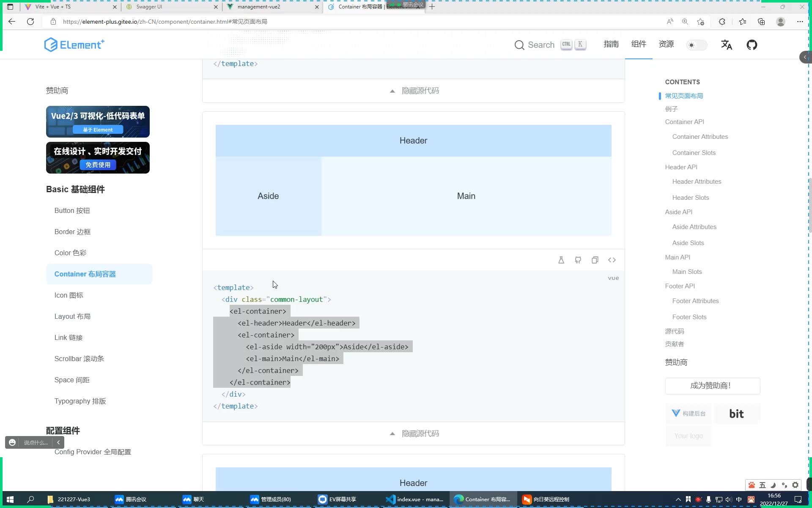812x508 pixels.
Task: Toggle mute on the taskbar speaker icon
Action: click(729, 500)
